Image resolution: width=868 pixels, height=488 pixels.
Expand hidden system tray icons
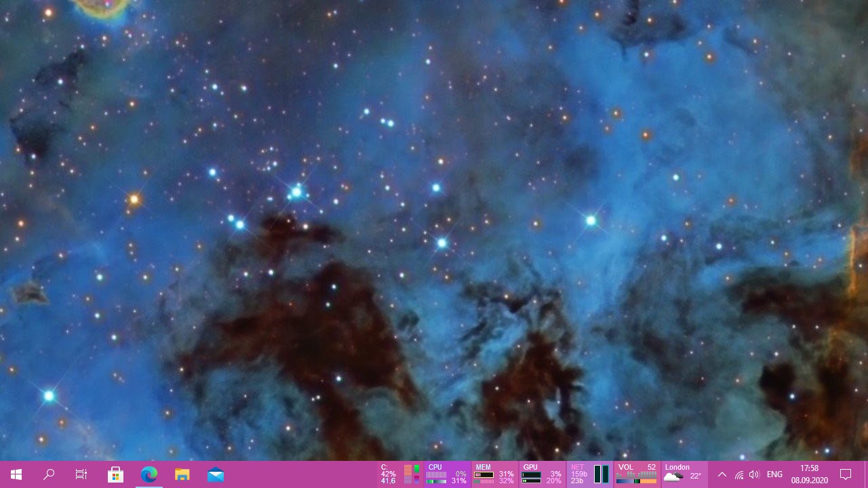(722, 474)
